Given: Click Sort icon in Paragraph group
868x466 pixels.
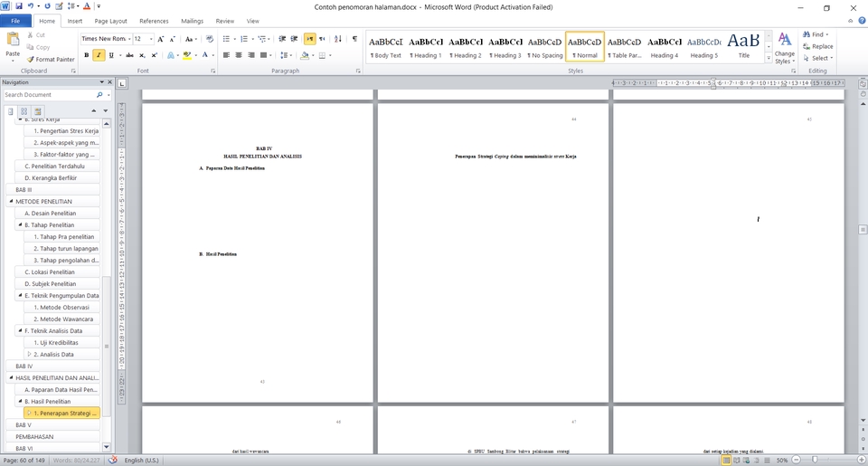Looking at the screenshot, I should tap(338, 39).
